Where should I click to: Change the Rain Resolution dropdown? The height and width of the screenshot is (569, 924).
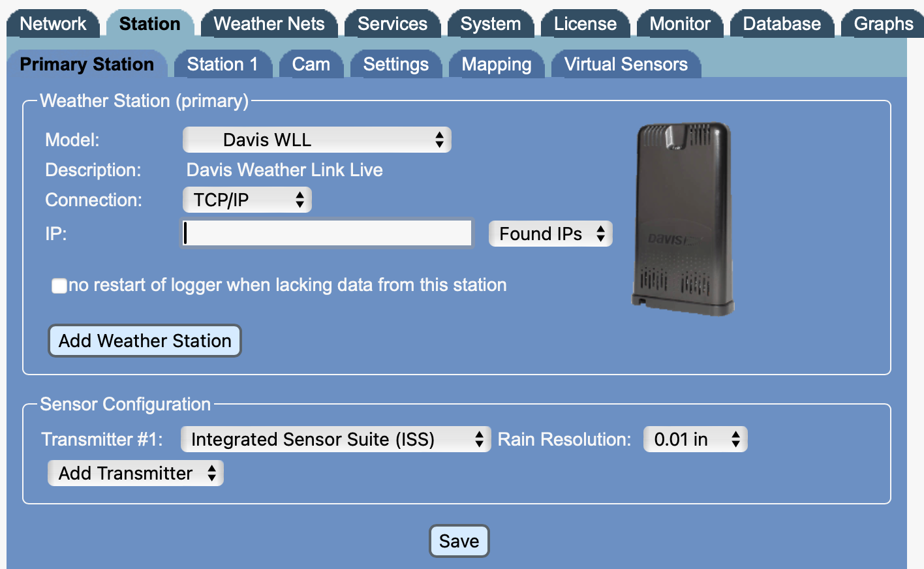696,439
